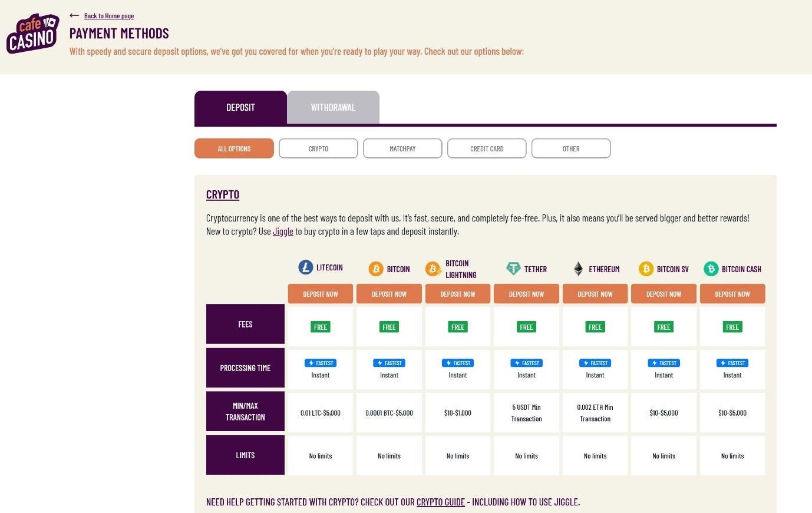This screenshot has height=513, width=812.
Task: Click the Fastest badge under Bitcoin SV
Action: click(664, 363)
